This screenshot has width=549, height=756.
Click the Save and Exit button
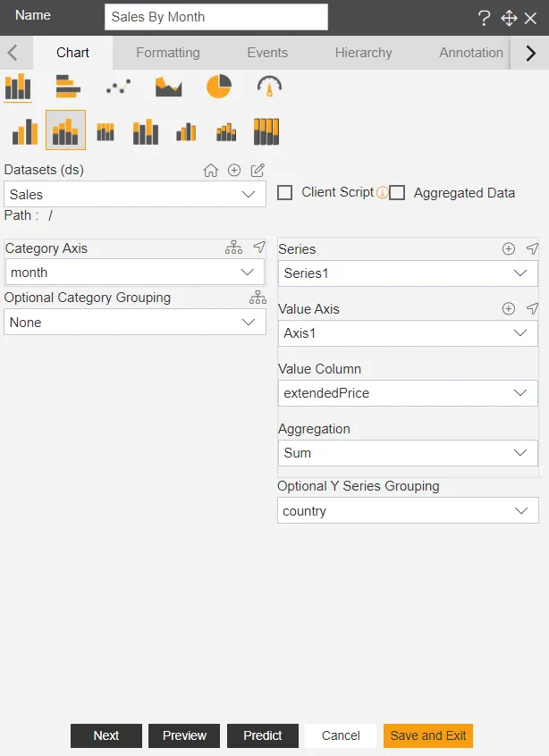[427, 735]
